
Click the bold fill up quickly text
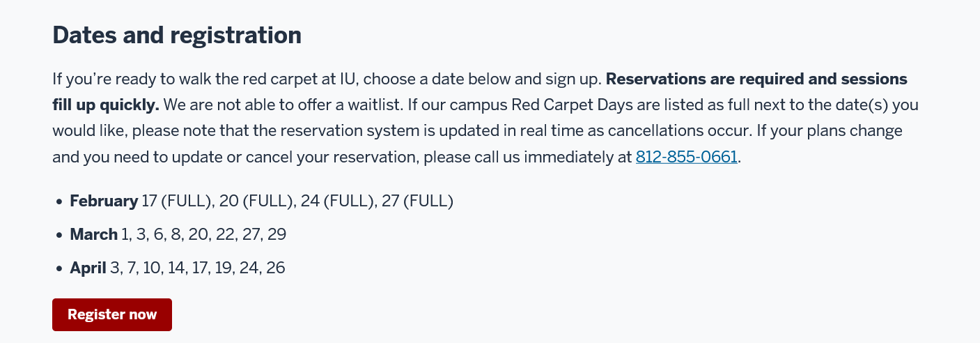tap(106, 105)
